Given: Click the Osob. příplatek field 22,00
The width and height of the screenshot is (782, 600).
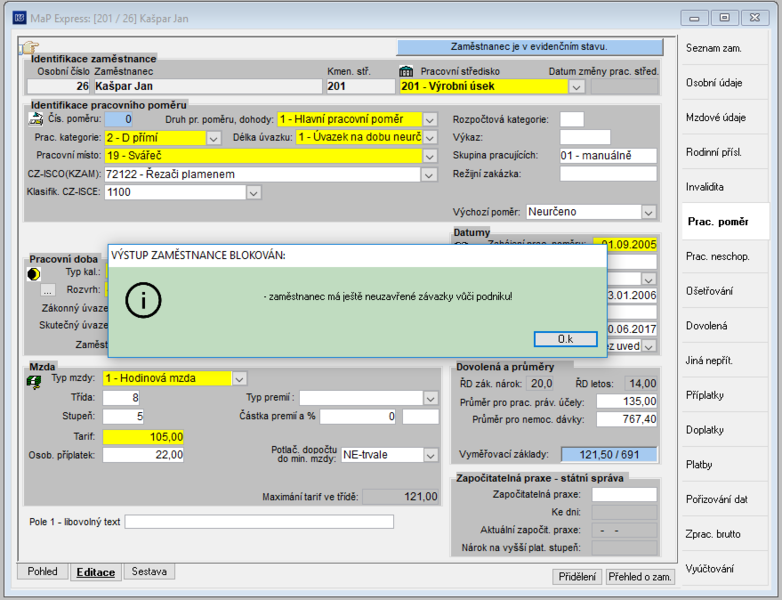Looking at the screenshot, I should [x=143, y=455].
